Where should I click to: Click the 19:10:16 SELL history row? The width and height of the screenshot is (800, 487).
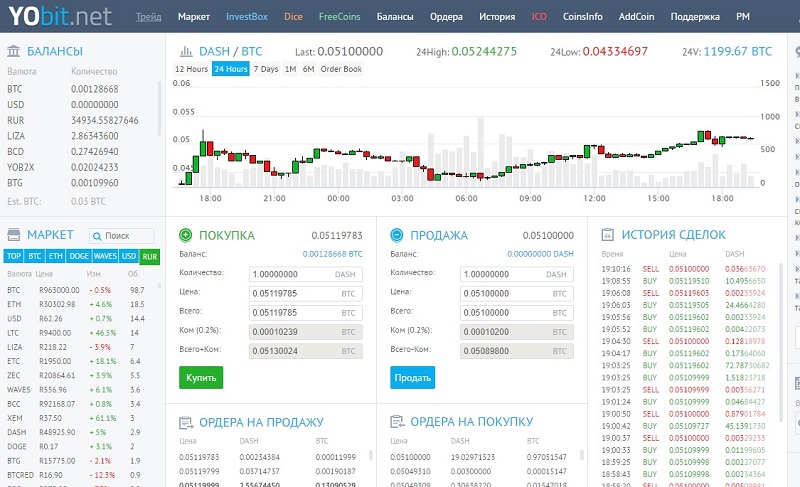pyautogui.click(x=684, y=269)
